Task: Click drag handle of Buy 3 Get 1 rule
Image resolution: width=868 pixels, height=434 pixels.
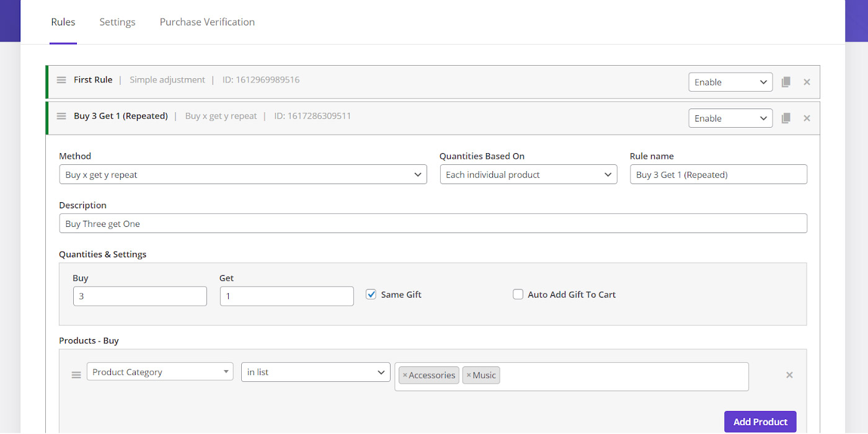Action: (61, 116)
